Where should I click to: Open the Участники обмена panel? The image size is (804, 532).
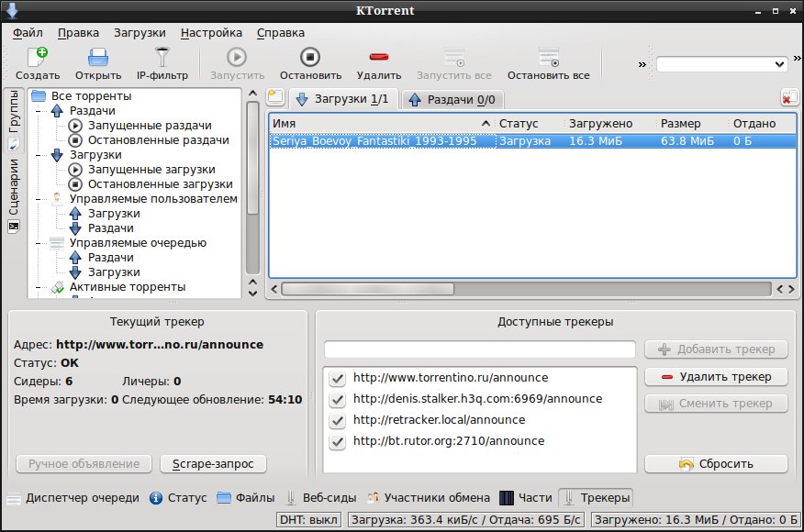click(429, 498)
